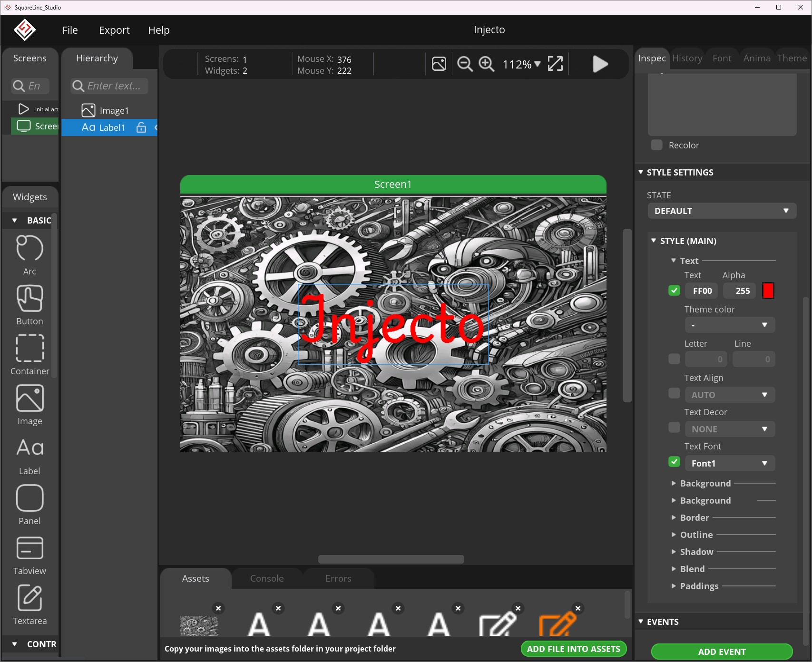Click the second font asset A icon
This screenshot has height=662, width=812.
pyautogui.click(x=319, y=624)
